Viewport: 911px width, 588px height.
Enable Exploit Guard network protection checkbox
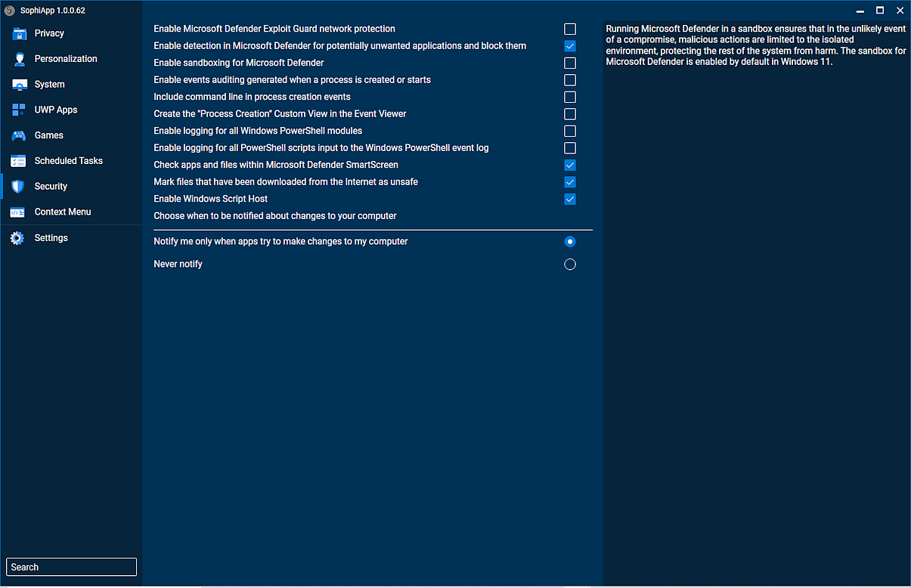coord(570,29)
